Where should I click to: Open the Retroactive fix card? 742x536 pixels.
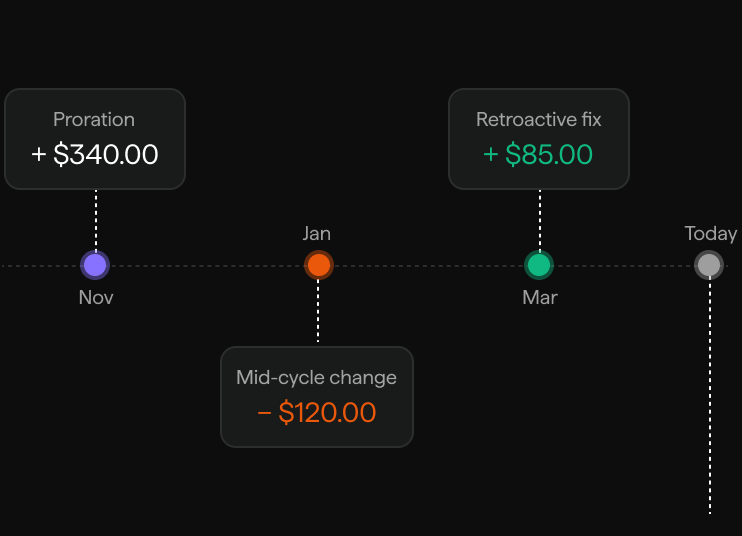[x=539, y=139]
